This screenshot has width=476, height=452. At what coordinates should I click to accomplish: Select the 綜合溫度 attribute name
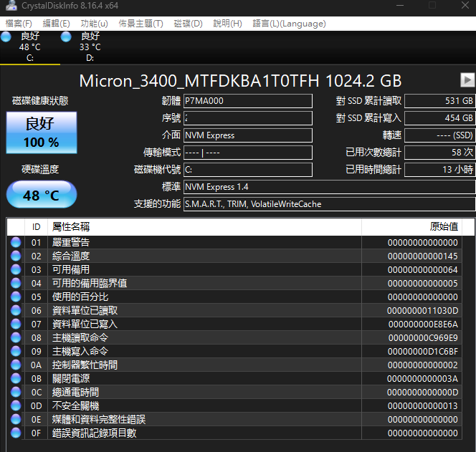tap(71, 256)
